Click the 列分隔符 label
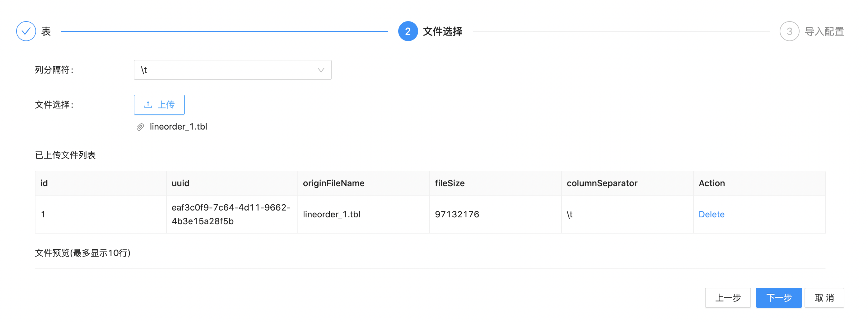 tap(54, 70)
